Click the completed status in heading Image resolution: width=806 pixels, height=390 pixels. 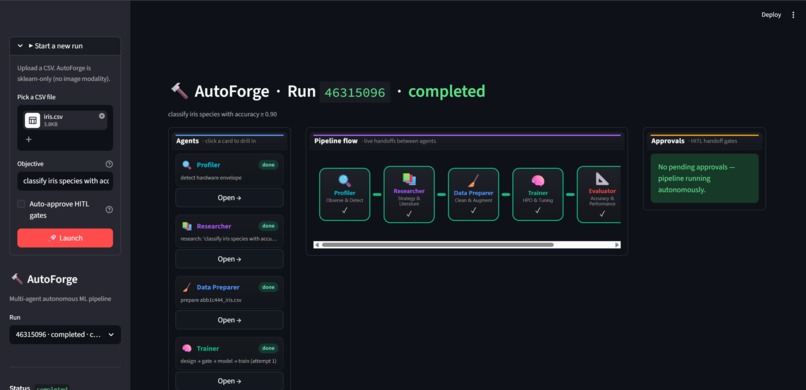[x=447, y=91]
